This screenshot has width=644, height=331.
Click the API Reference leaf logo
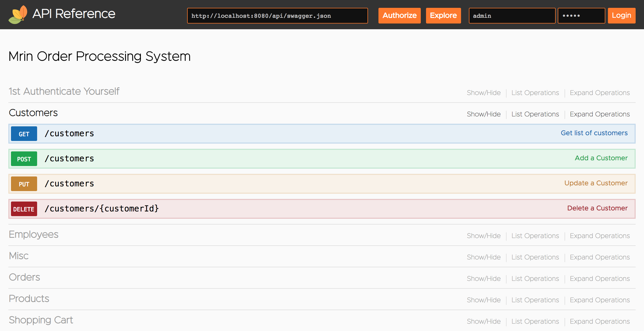coord(18,14)
